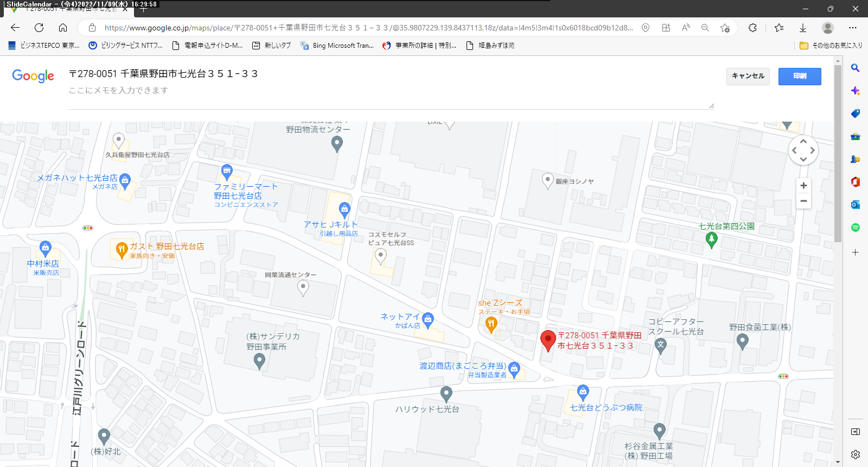This screenshot has width=868, height=467.
Task: Select 野田食菌工業 map pin
Action: [743, 342]
